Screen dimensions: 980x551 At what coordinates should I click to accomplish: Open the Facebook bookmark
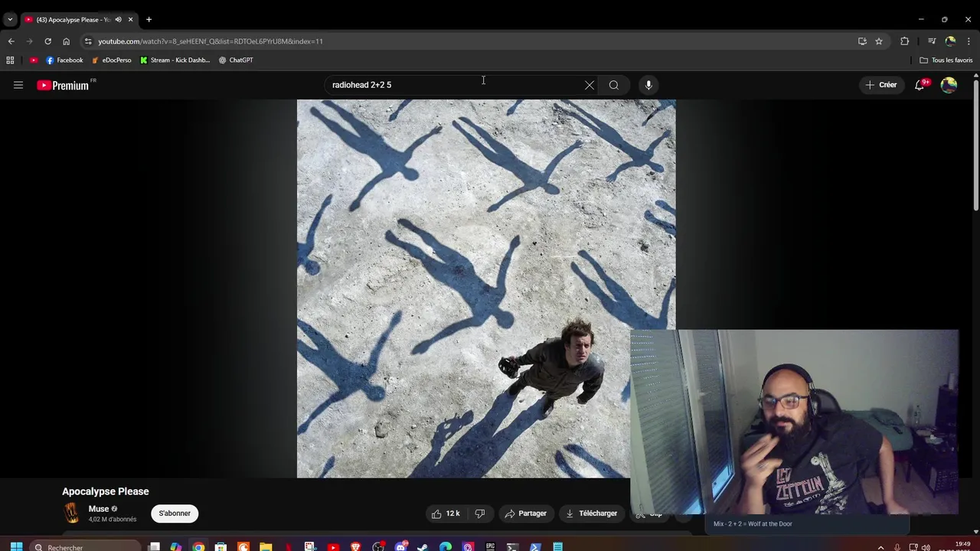(x=64, y=60)
